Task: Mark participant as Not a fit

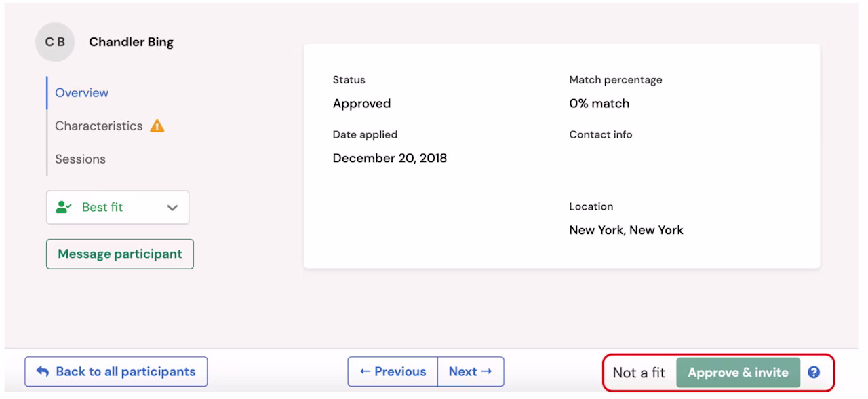Action: tap(639, 373)
